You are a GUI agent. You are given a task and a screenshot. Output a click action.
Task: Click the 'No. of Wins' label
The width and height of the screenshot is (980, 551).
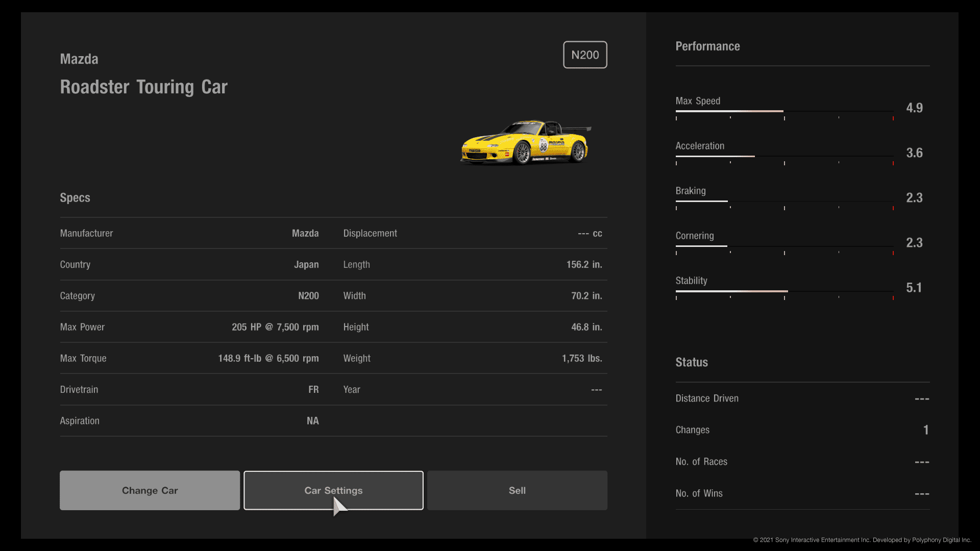[x=699, y=493]
